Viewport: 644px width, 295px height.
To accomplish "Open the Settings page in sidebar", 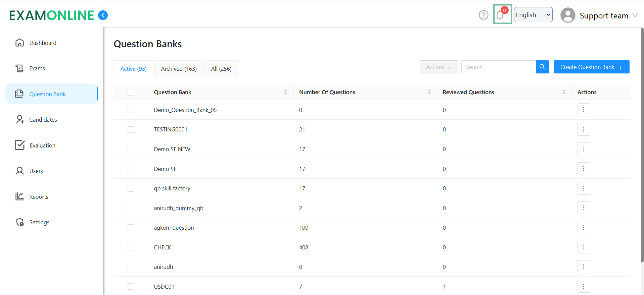I will 39,222.
